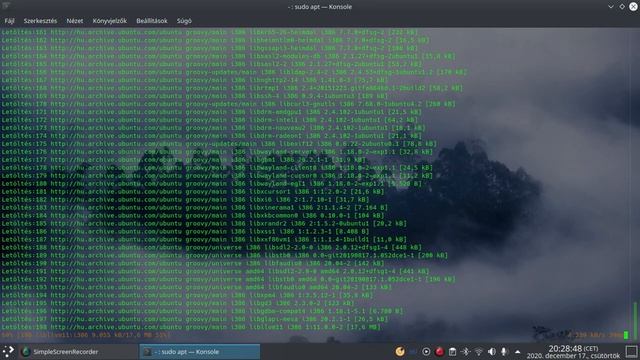The image size is (640, 360).
Task: Open the Fájl menu
Action: pos(9,21)
